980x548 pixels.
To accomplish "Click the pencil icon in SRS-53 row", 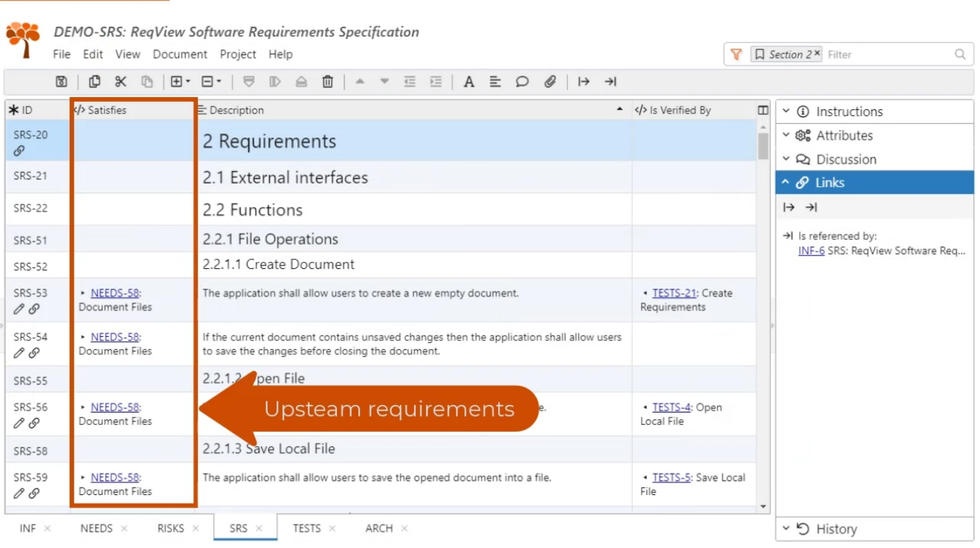I will pyautogui.click(x=19, y=309).
